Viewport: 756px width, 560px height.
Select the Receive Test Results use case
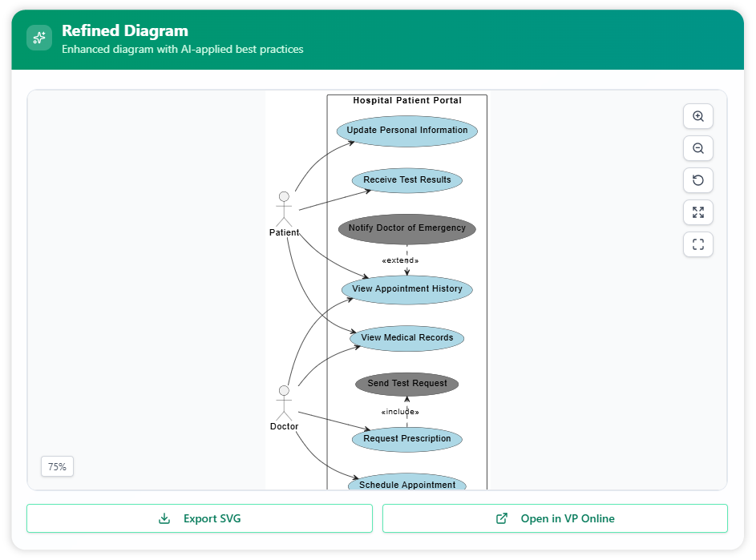[x=407, y=180]
